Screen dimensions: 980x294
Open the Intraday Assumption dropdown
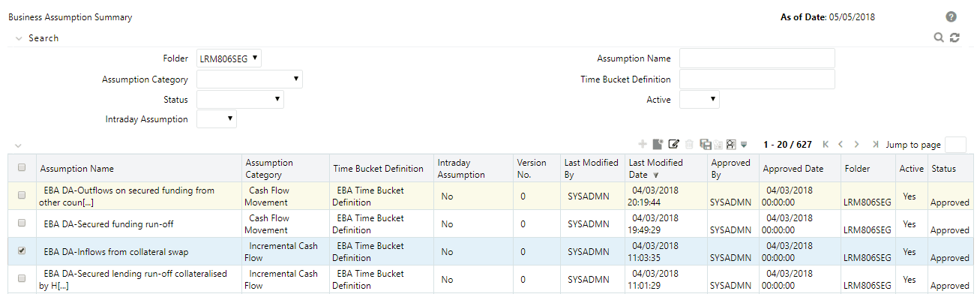pyautogui.click(x=216, y=118)
